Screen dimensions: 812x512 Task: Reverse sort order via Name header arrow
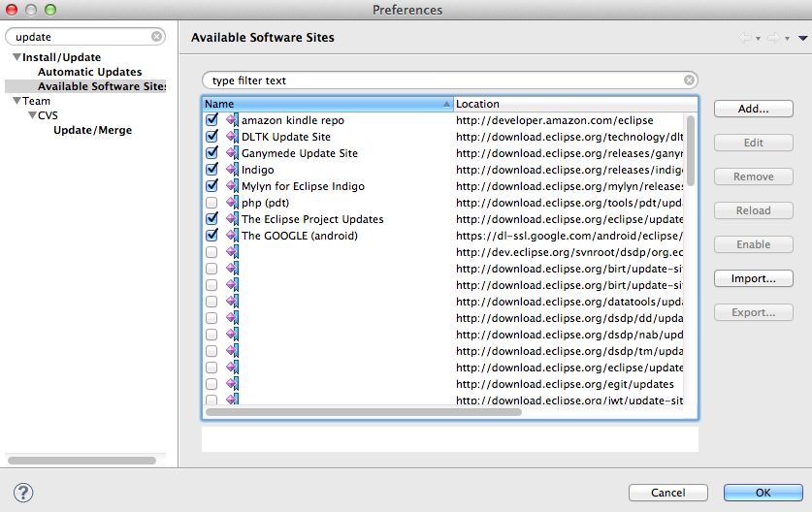[446, 104]
